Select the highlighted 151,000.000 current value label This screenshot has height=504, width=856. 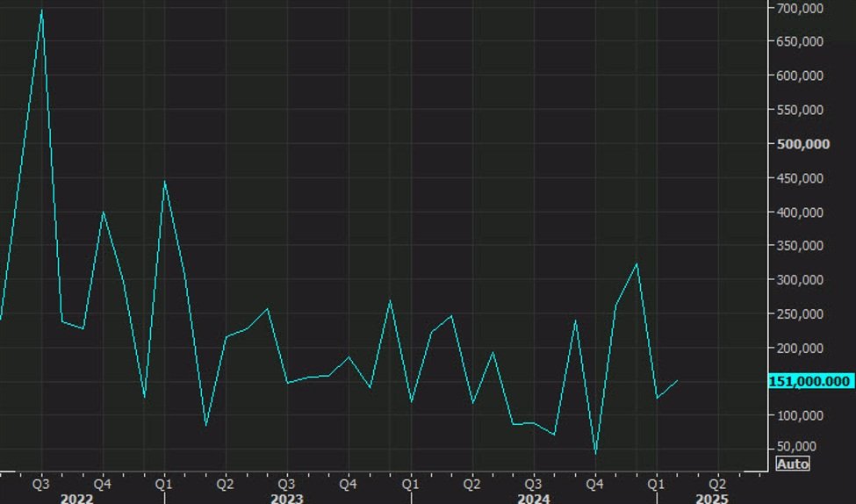pos(809,381)
